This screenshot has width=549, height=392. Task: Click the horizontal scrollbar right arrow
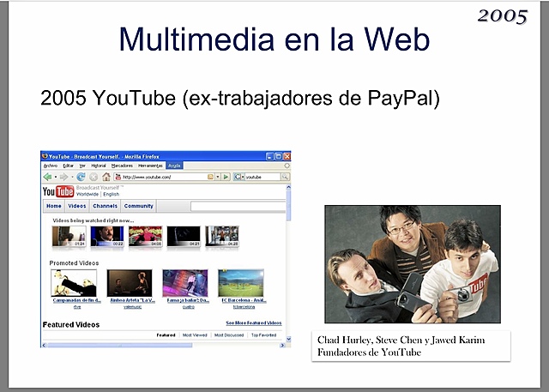pos(282,345)
